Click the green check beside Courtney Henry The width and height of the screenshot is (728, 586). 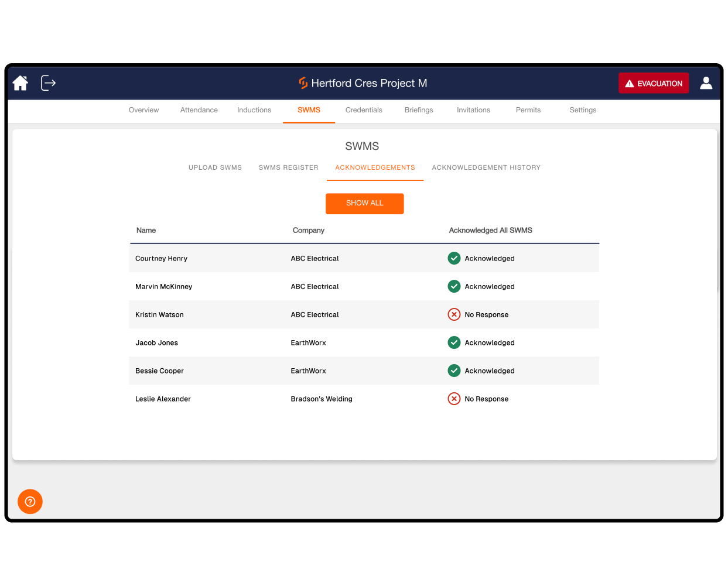pos(454,258)
